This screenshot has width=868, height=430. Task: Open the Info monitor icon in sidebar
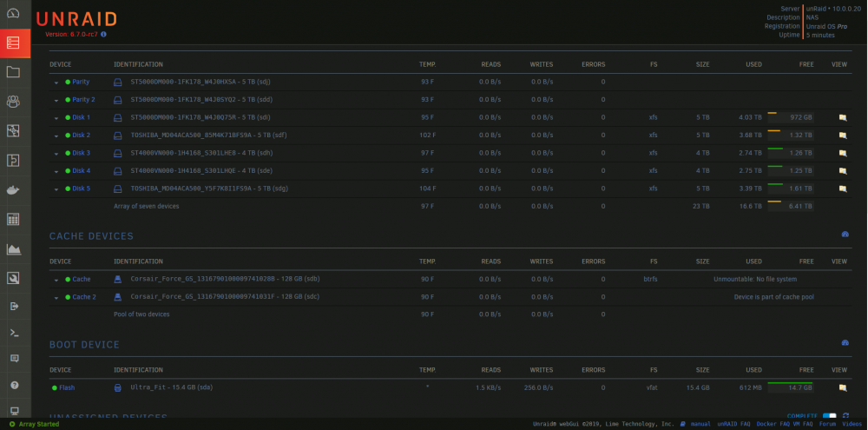15,411
